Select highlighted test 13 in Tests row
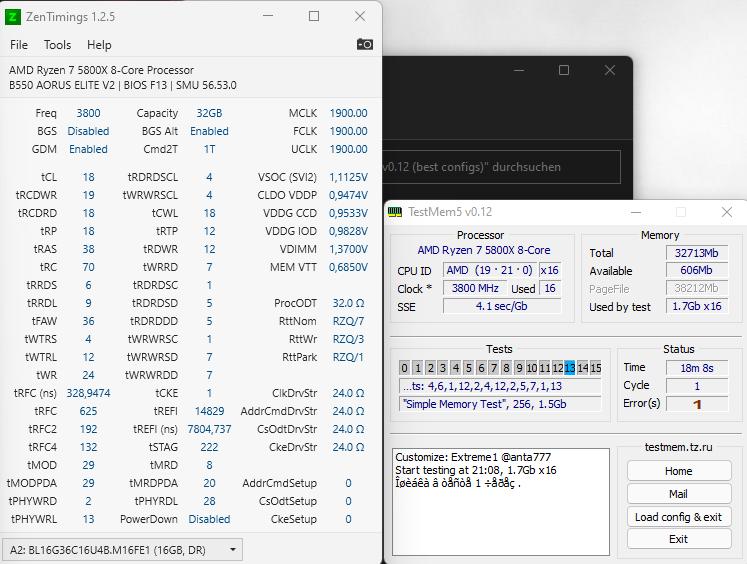747x564 pixels. click(570, 368)
